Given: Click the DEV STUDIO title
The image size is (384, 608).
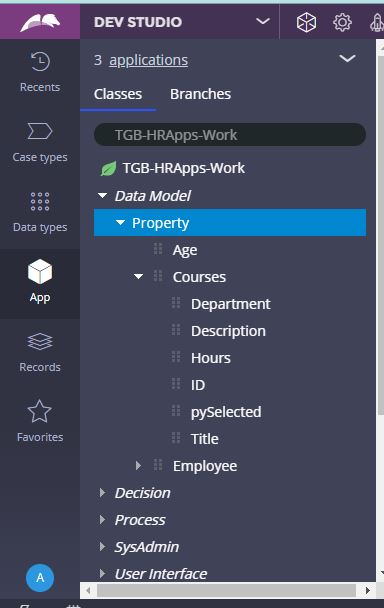Looking at the screenshot, I should [x=138, y=22].
